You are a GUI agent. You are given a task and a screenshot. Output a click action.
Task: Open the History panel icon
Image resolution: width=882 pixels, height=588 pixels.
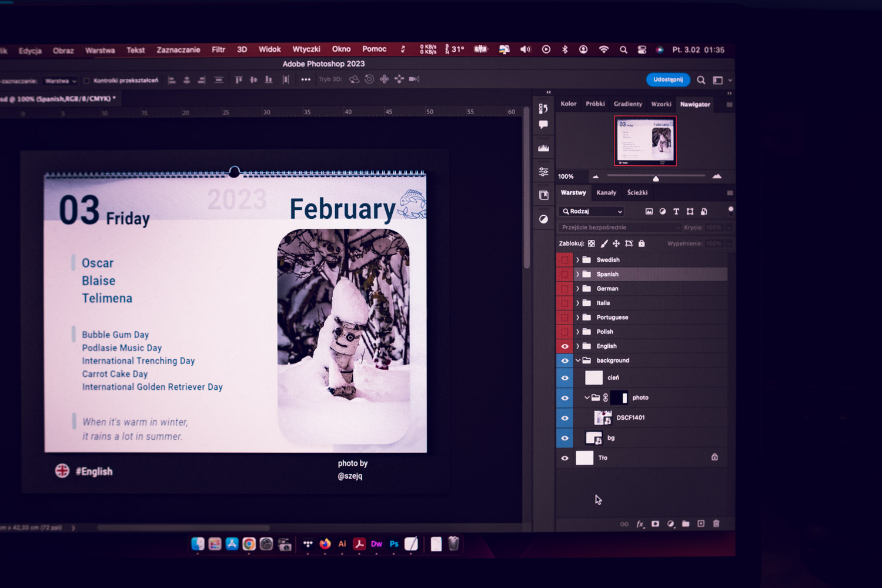point(543,109)
